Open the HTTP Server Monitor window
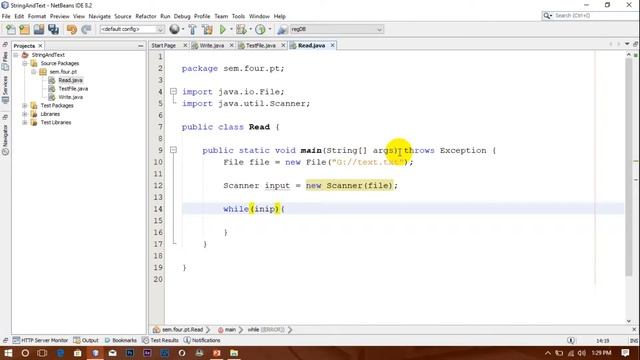Screen dimensions: 640x360 (40, 340)
